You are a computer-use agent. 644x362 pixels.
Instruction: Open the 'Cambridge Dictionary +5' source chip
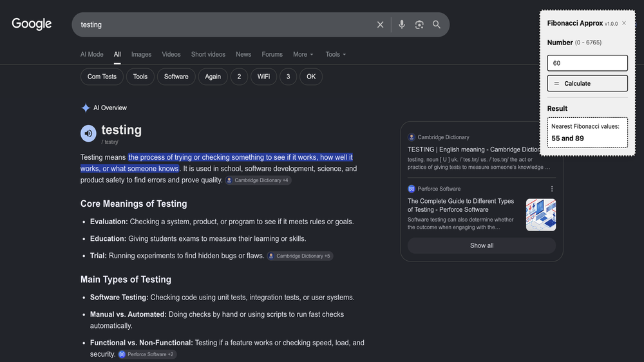coord(300,256)
